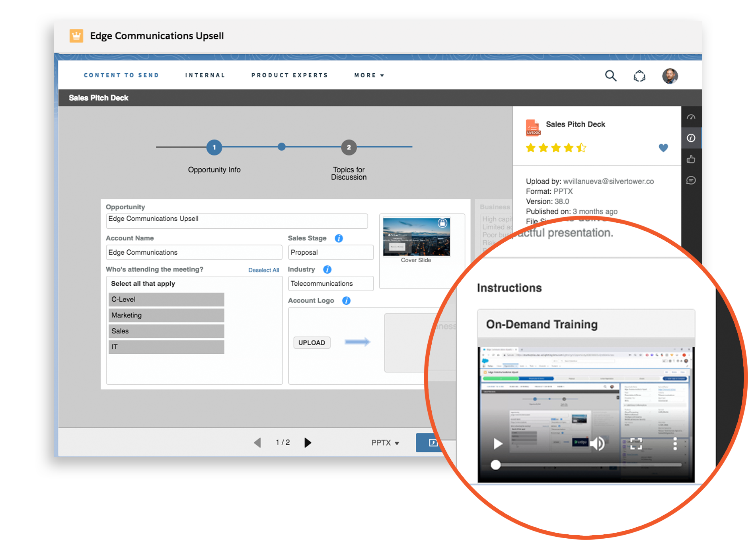Click the thumbs up sidebar icon
The height and width of the screenshot is (557, 756).
tap(691, 159)
